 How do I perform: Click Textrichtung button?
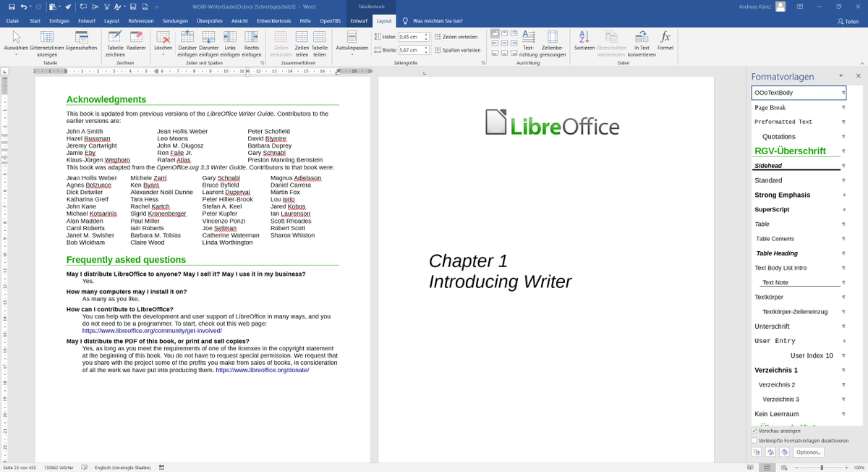tap(529, 43)
